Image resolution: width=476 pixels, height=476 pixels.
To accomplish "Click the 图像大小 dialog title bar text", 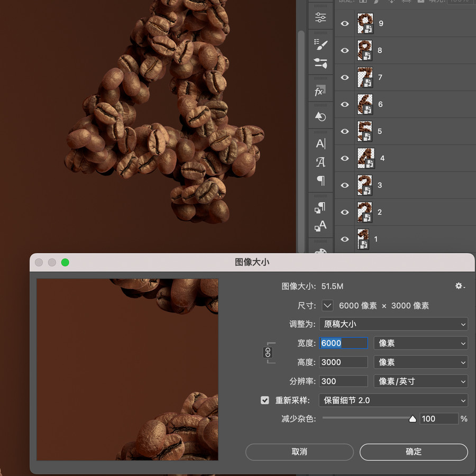I will click(252, 262).
